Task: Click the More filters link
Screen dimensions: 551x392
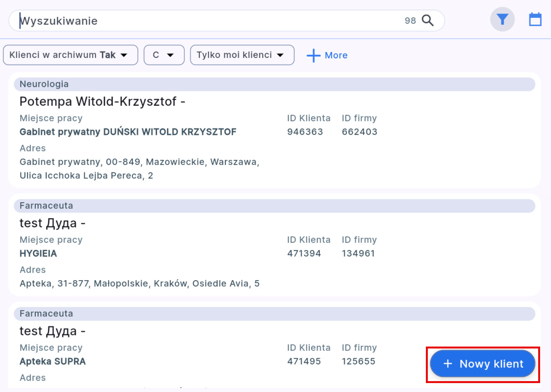Action: point(336,56)
